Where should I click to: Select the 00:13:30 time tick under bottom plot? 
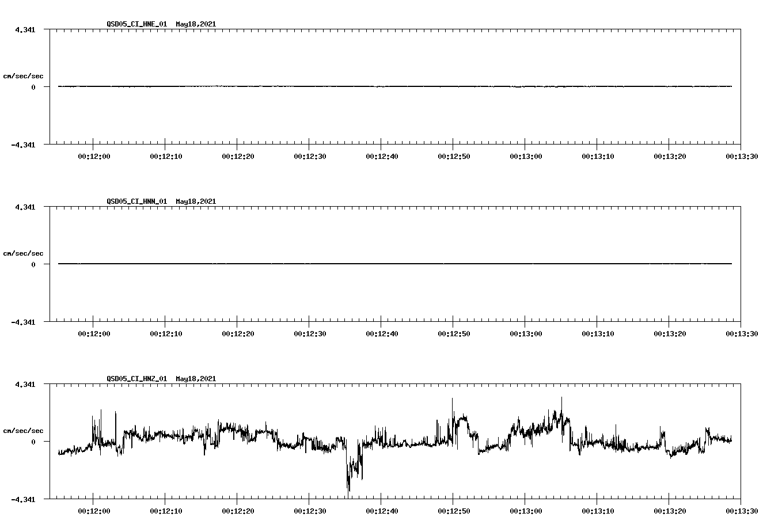743,510
